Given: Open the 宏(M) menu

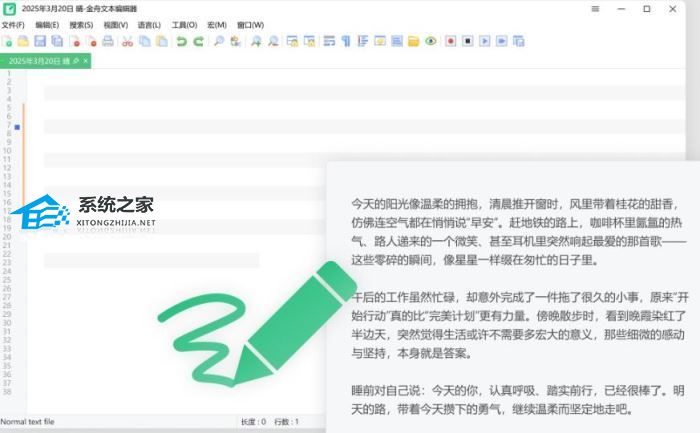Looking at the screenshot, I should pyautogui.click(x=217, y=25).
